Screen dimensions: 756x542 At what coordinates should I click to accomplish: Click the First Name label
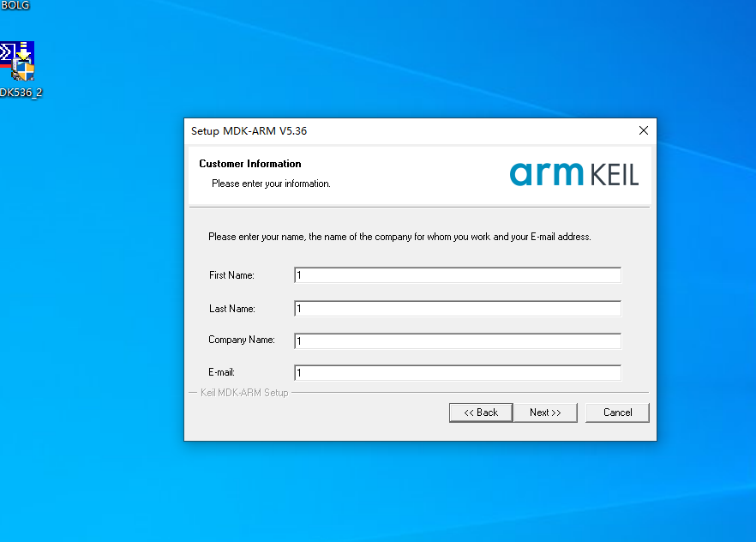tap(231, 275)
